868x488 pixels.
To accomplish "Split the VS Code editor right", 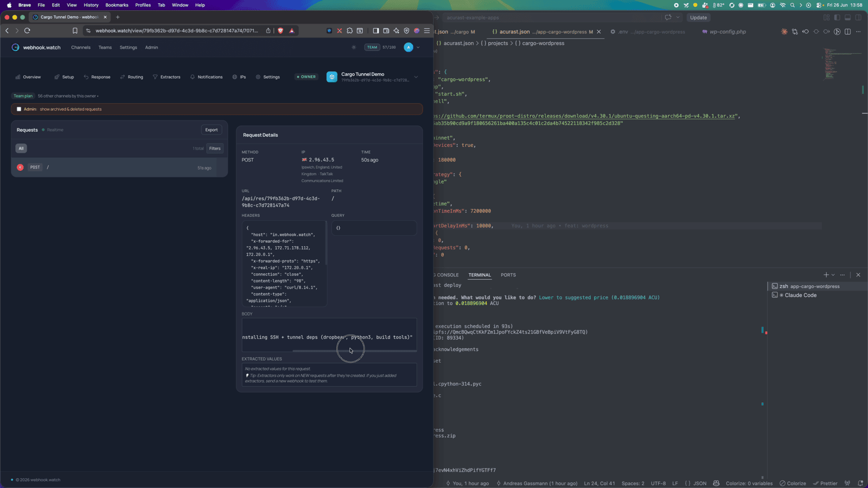I will pos(848,32).
